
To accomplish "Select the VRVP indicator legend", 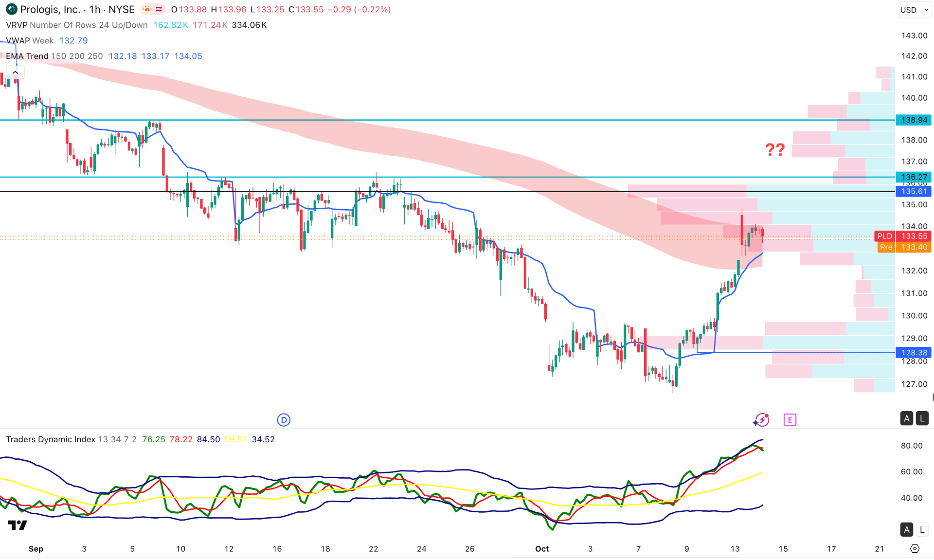I will 77,25.
